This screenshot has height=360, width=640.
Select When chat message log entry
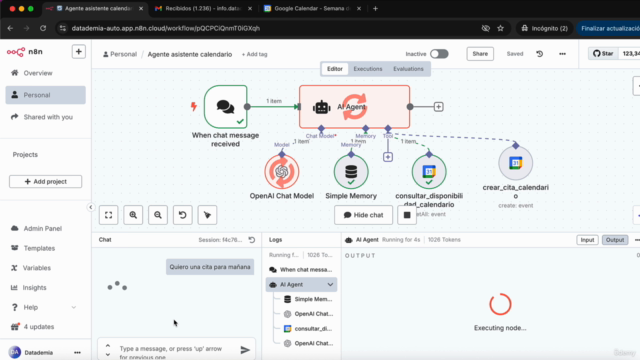[301, 269]
